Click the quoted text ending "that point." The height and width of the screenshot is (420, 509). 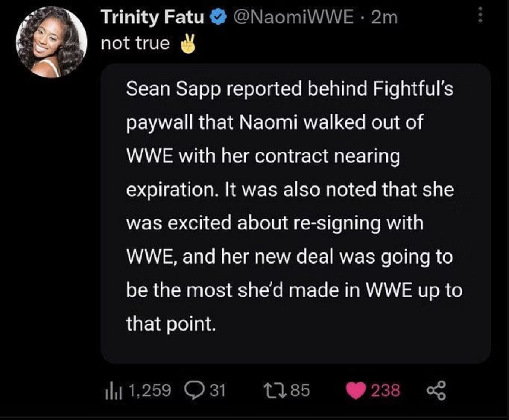pyautogui.click(x=171, y=324)
